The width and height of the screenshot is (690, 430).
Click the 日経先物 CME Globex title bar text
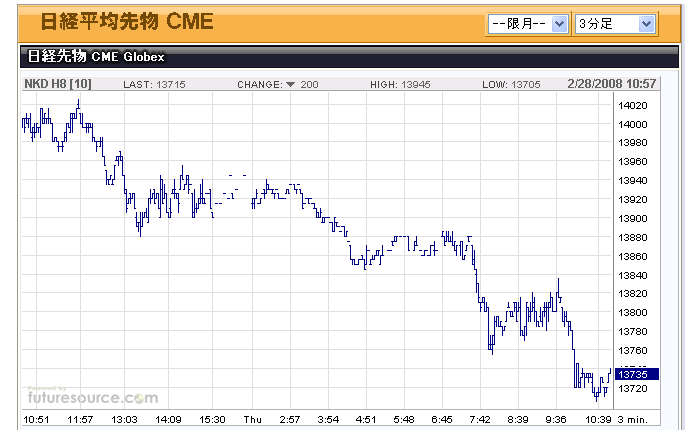pos(96,56)
